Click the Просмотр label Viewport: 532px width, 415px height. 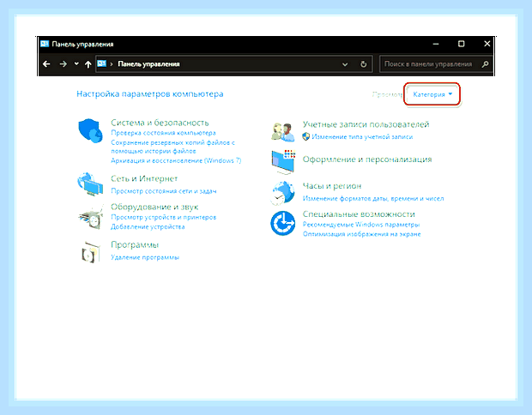point(388,94)
